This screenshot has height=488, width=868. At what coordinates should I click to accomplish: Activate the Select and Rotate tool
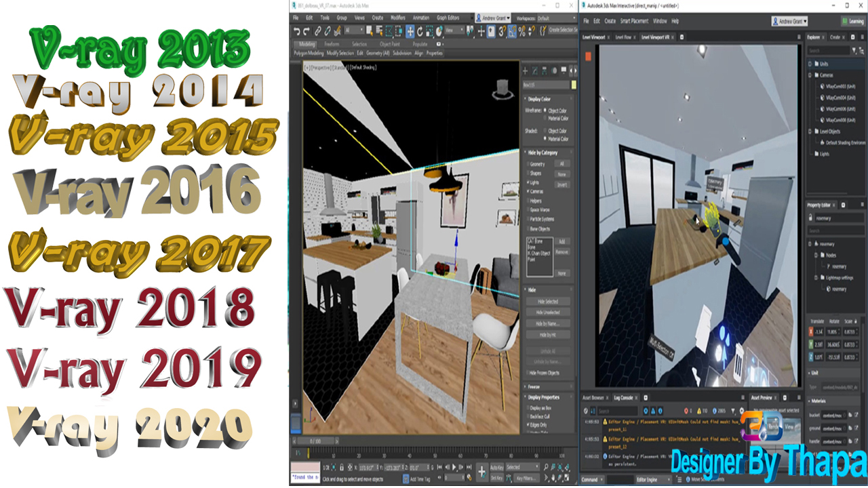coord(420,31)
